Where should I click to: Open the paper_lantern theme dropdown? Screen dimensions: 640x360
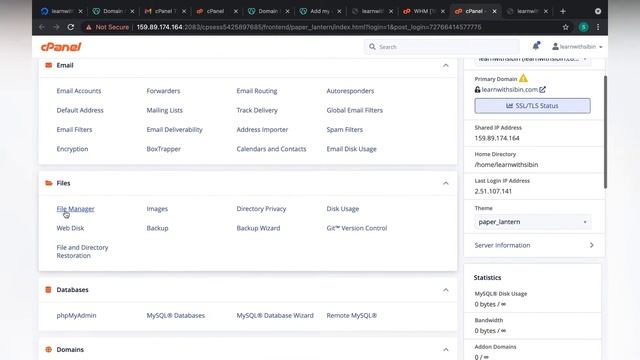[533, 222]
